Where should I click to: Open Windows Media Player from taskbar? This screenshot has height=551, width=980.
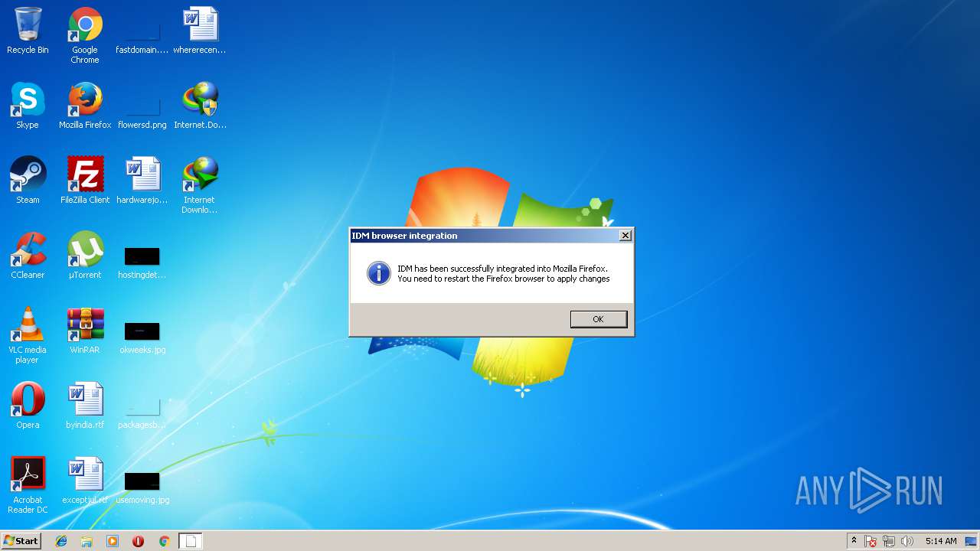pyautogui.click(x=113, y=541)
